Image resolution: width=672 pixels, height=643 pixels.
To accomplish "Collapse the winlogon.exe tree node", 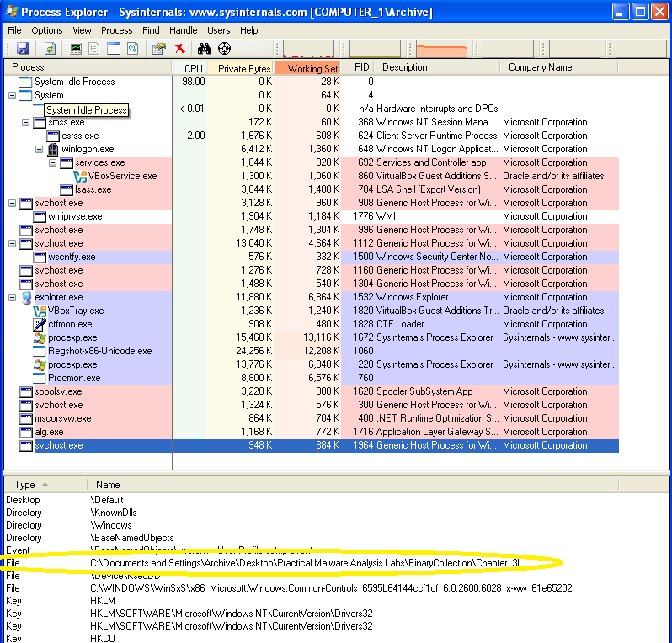I will 40,149.
